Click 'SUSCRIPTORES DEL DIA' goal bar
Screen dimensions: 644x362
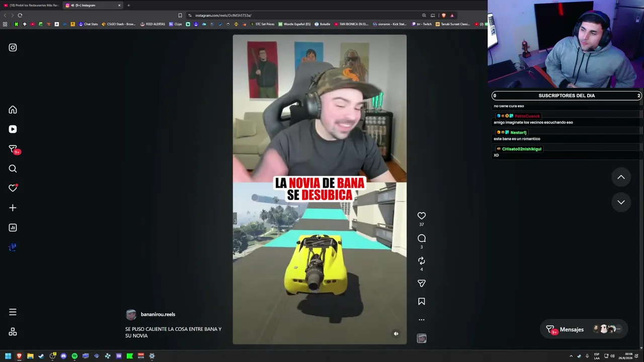click(567, 96)
